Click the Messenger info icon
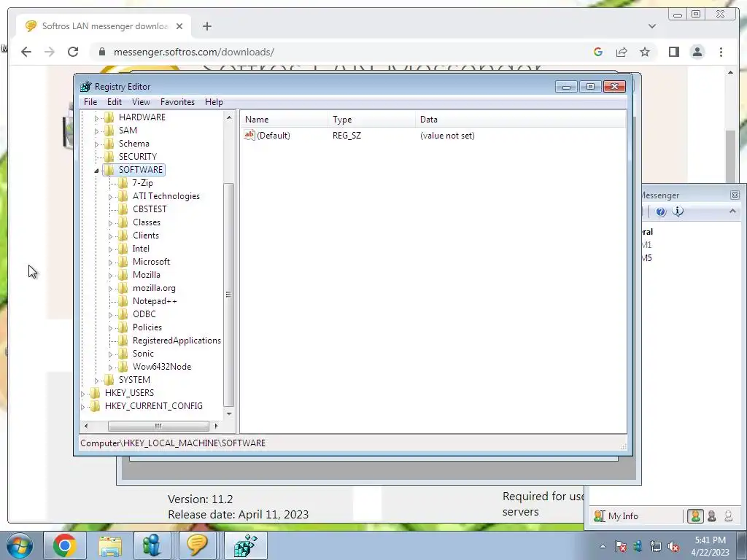Viewport: 747px width, 560px height. pos(678,211)
